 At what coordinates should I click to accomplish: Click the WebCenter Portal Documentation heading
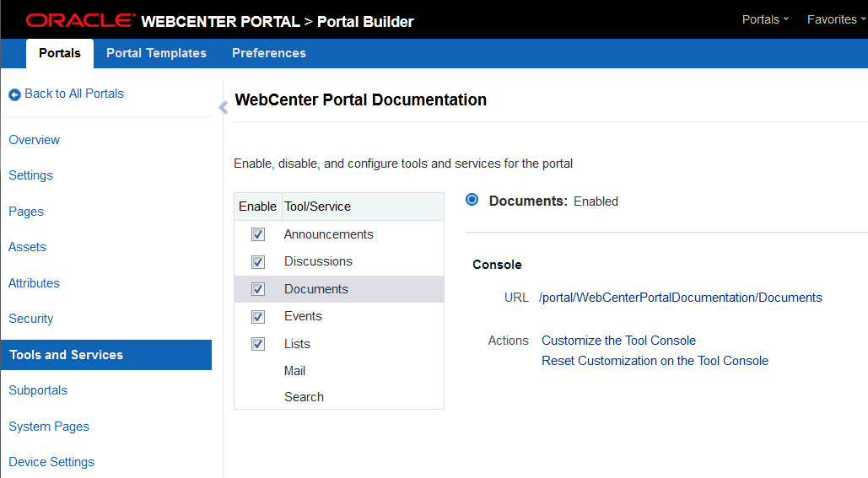pos(361,99)
